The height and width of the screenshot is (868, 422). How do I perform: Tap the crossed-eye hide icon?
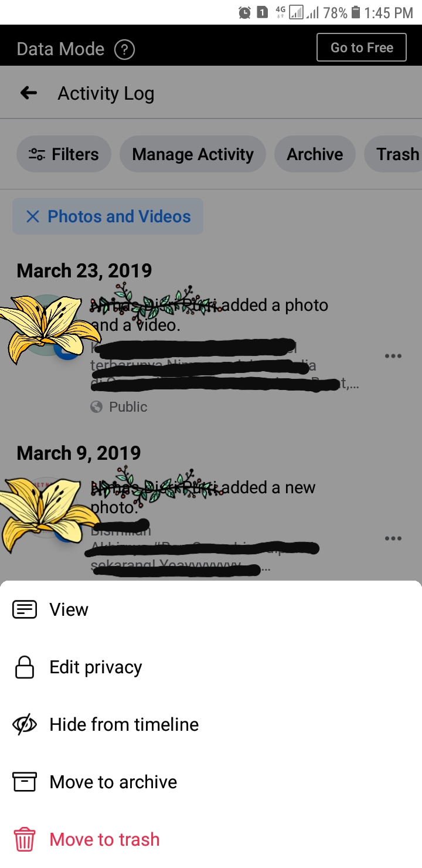point(25,725)
